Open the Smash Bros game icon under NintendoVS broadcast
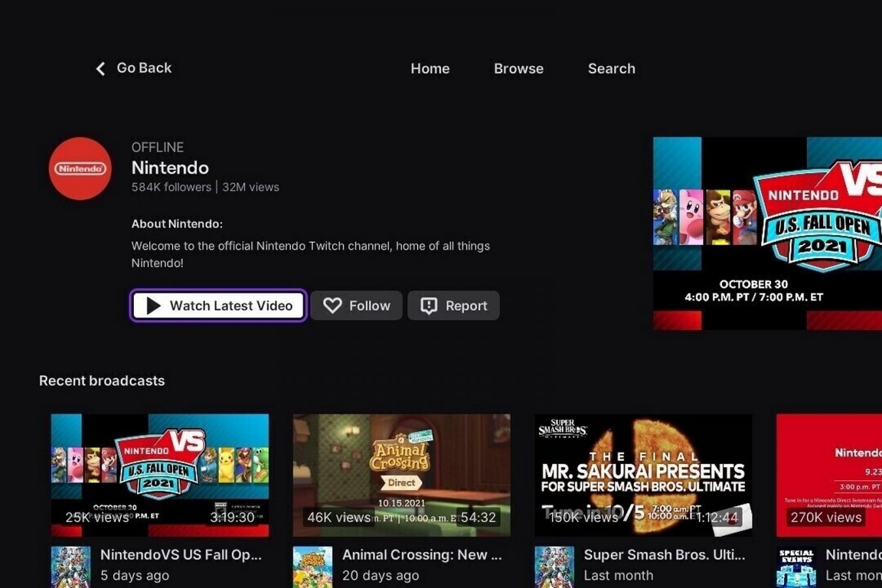This screenshot has height=588, width=882. (71, 567)
